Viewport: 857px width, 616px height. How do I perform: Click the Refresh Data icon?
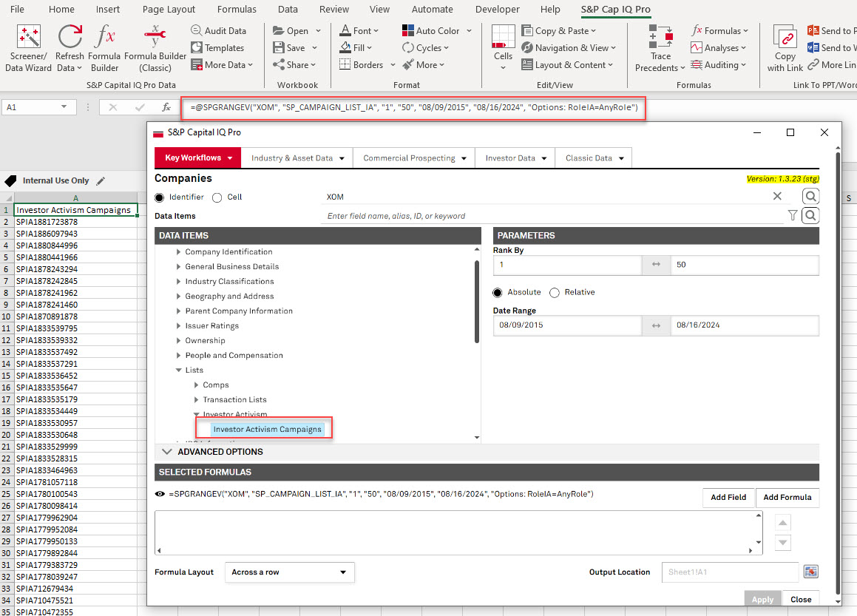click(70, 37)
